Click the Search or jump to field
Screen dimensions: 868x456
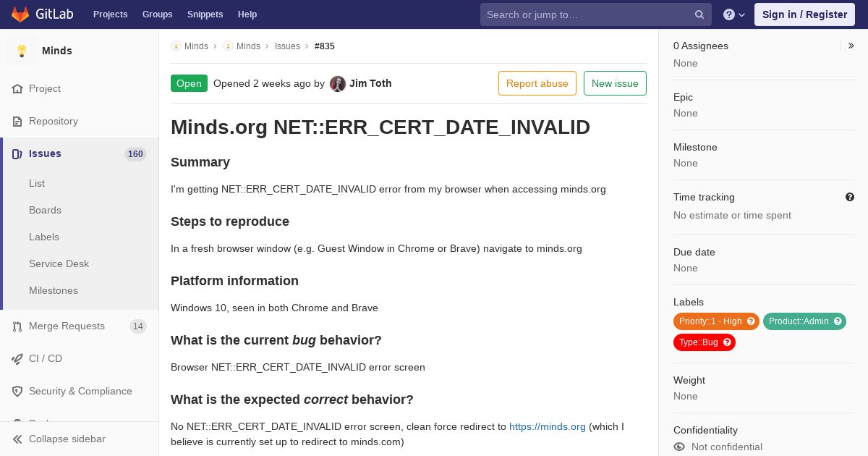596,14
